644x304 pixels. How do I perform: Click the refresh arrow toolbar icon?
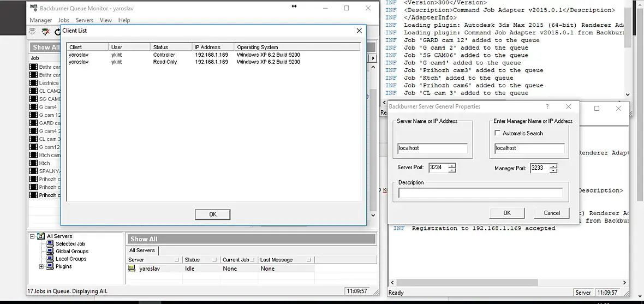pyautogui.click(x=57, y=32)
